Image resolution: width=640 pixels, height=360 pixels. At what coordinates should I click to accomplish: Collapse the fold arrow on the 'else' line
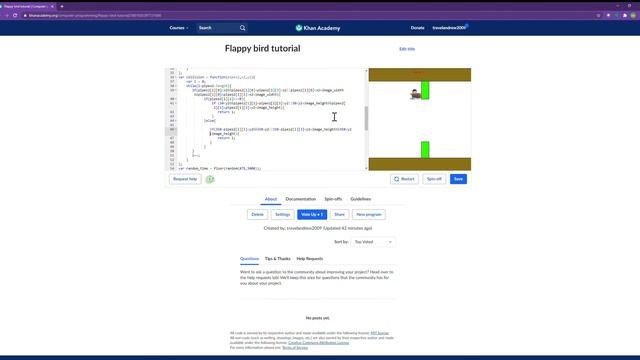pyautogui.click(x=177, y=121)
